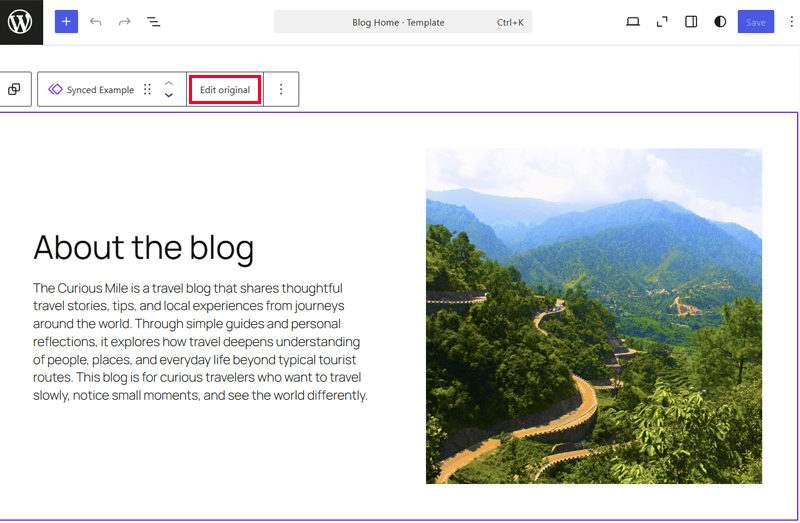Open the block inserter plus button

click(x=66, y=22)
